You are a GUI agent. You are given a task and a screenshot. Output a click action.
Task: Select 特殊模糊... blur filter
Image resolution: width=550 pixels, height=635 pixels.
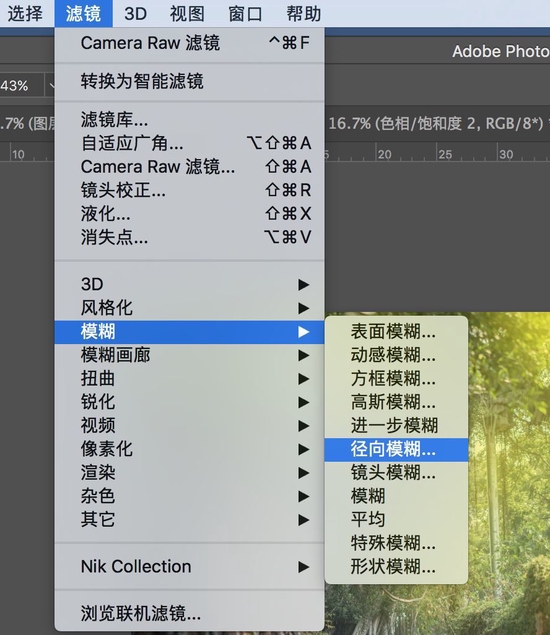coord(396,543)
